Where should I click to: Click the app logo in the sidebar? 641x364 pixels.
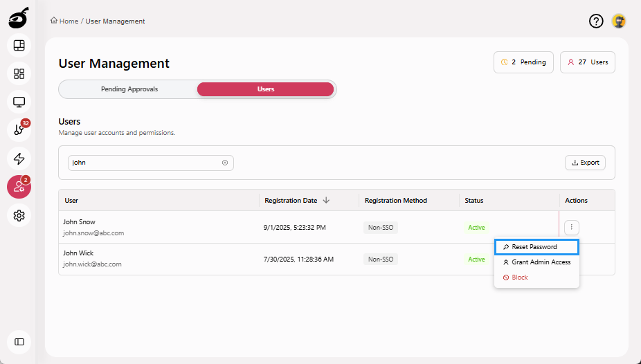(x=19, y=19)
